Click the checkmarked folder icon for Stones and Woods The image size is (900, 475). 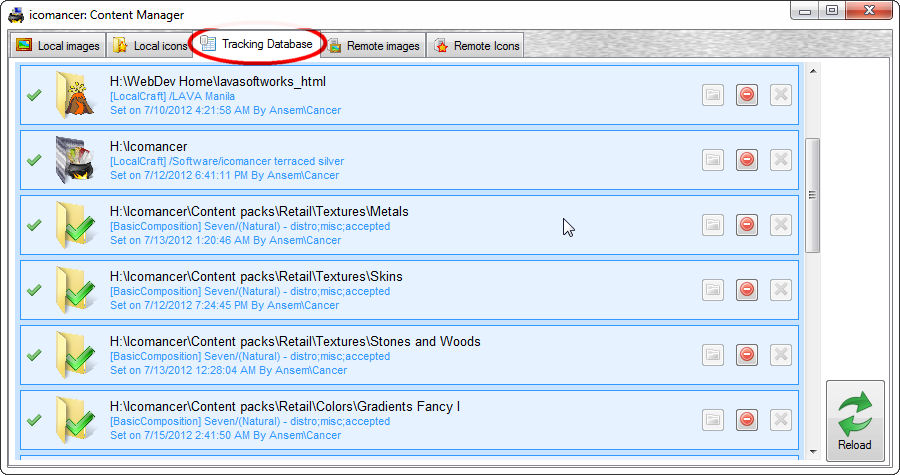[x=75, y=355]
